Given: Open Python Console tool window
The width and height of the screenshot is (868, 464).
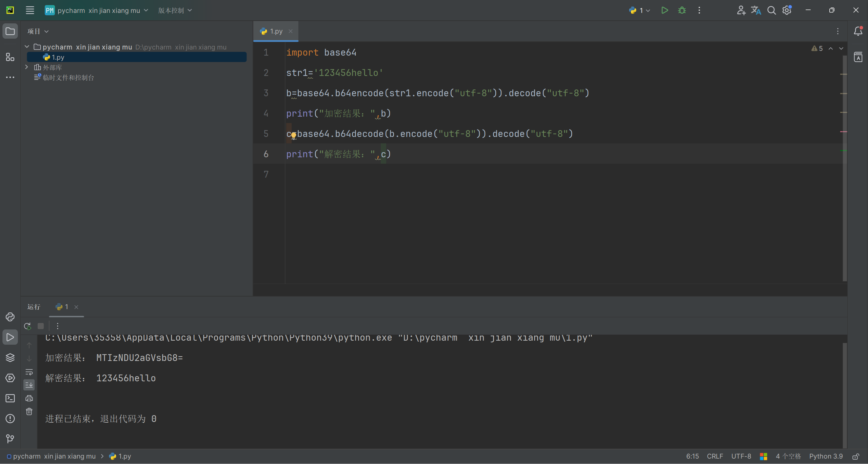Looking at the screenshot, I should 10,317.
